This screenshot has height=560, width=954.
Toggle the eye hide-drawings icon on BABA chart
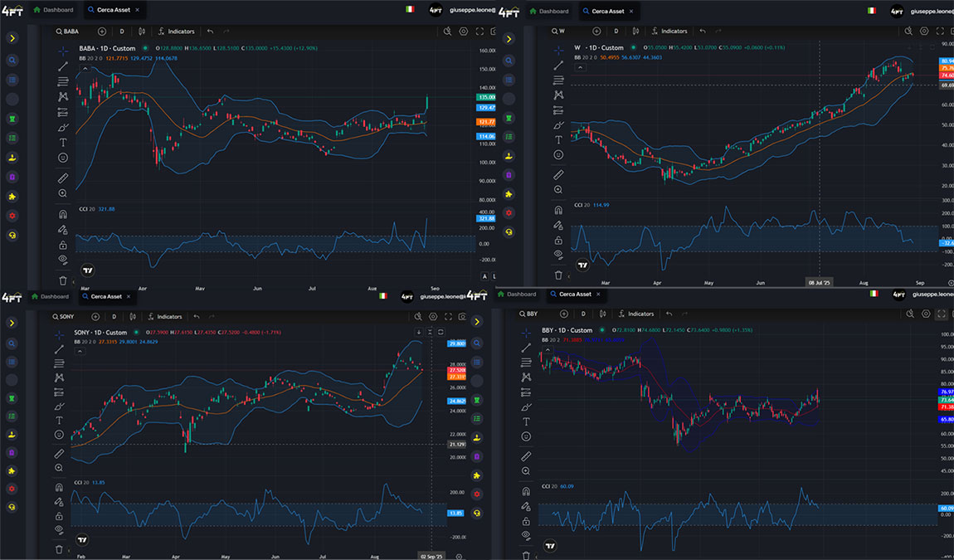pos(63,260)
